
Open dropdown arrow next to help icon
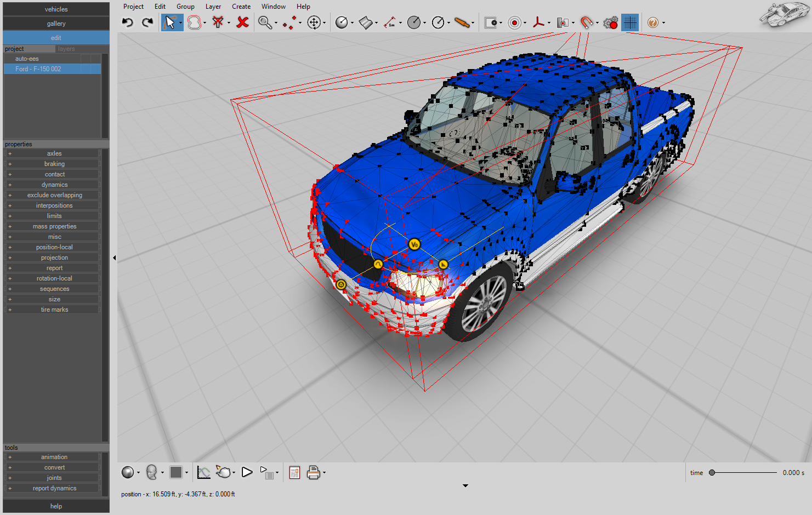(x=663, y=23)
